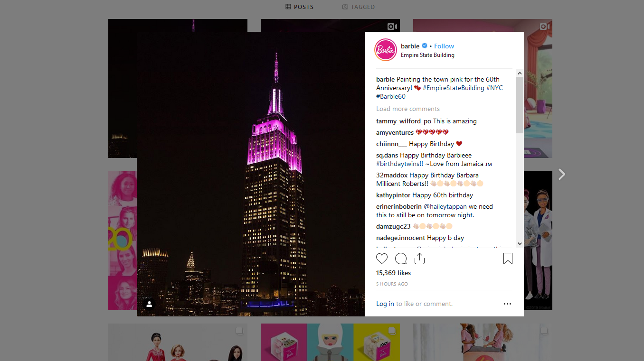Like the post with the heart icon
The width and height of the screenshot is (644, 361).
click(382, 259)
